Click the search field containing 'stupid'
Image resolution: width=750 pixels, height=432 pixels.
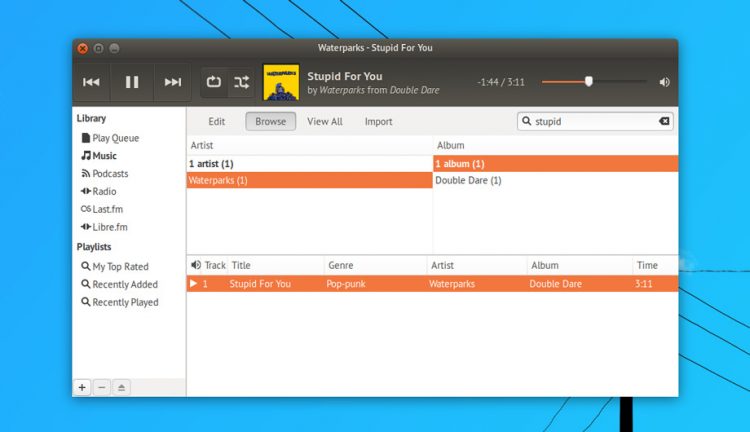point(595,122)
